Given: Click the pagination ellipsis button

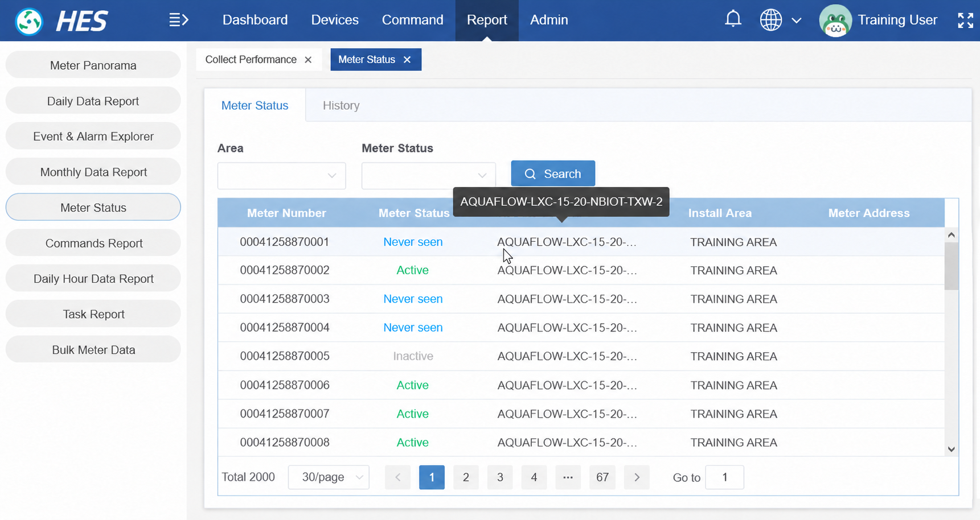Looking at the screenshot, I should [x=568, y=477].
